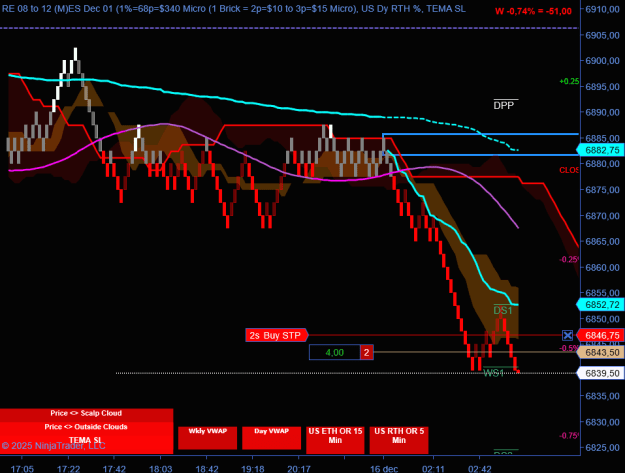Click the US ETH OR 15 Min button
625x473 pixels.
(335, 440)
